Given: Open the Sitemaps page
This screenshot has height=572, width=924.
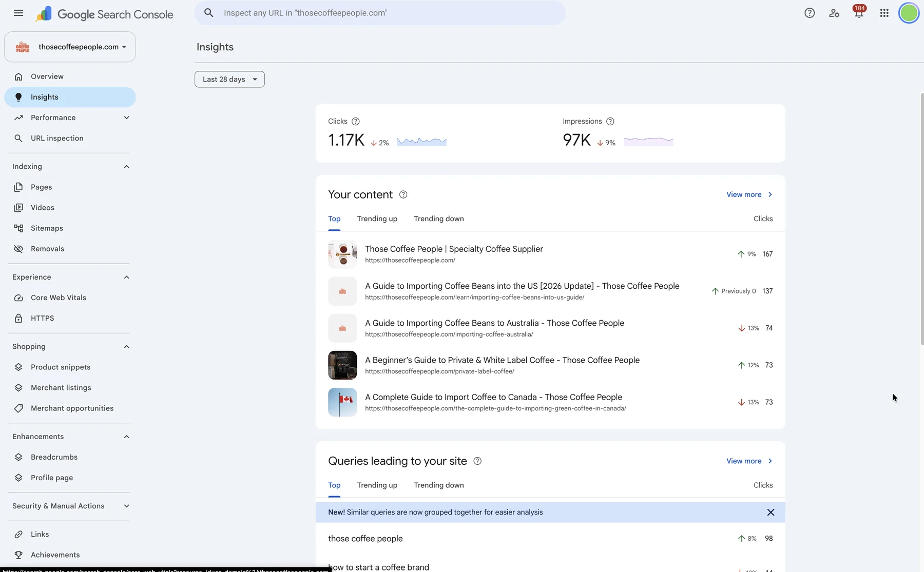Looking at the screenshot, I should (x=70, y=228).
